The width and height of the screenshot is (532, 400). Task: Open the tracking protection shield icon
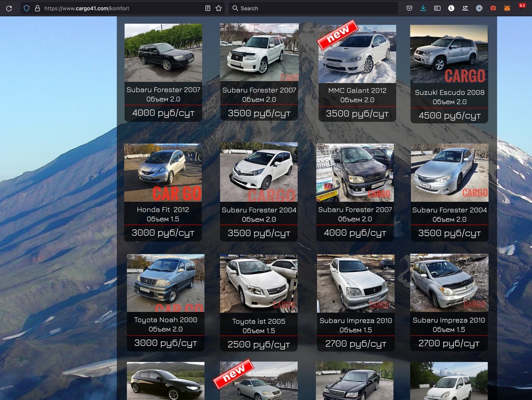[x=27, y=8]
